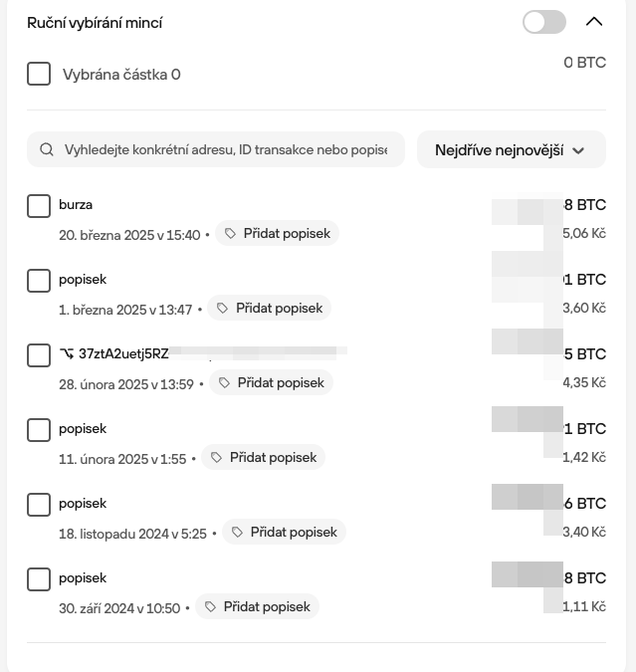636x672 pixels.
Task: Click the chevron in the sort dropdown
Action: pyautogui.click(x=578, y=151)
